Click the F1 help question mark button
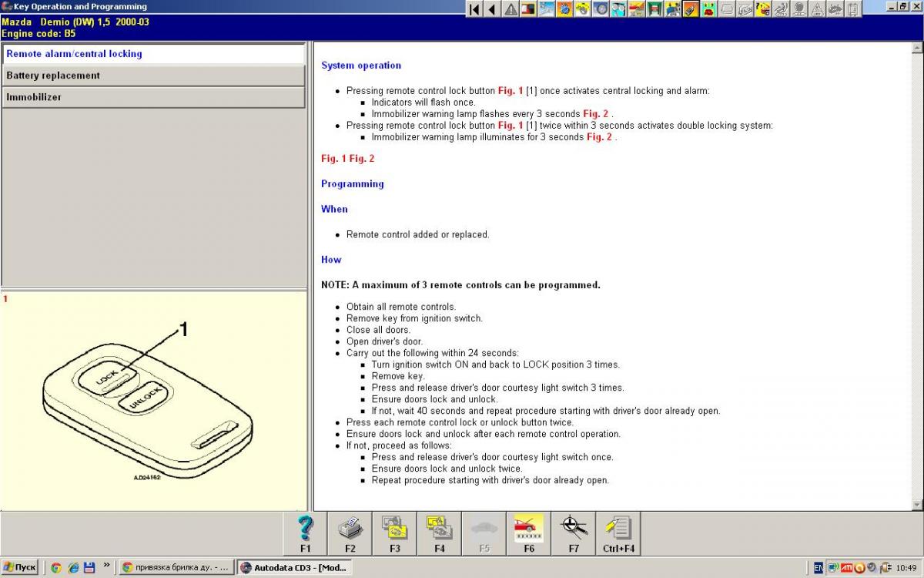 [x=306, y=533]
